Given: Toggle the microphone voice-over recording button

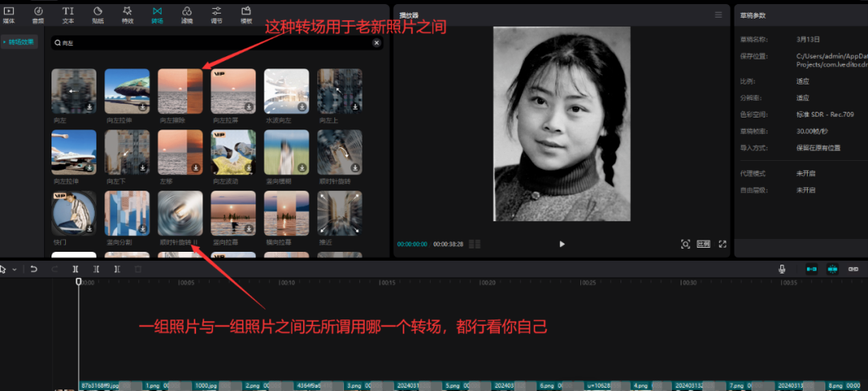Looking at the screenshot, I should pos(782,269).
